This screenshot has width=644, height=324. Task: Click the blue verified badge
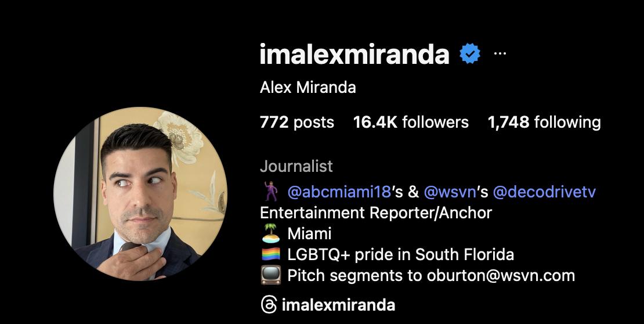470,53
